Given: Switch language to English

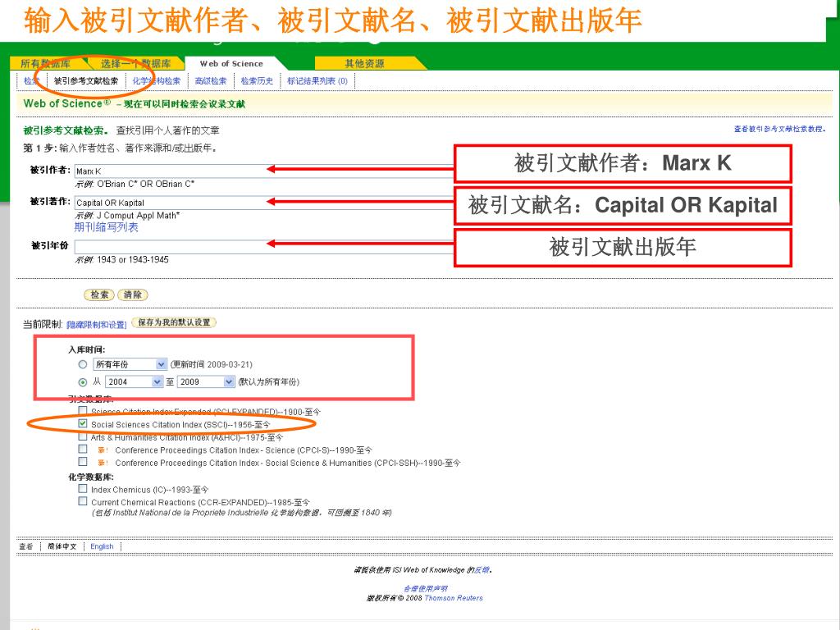Looking at the screenshot, I should pos(102,546).
